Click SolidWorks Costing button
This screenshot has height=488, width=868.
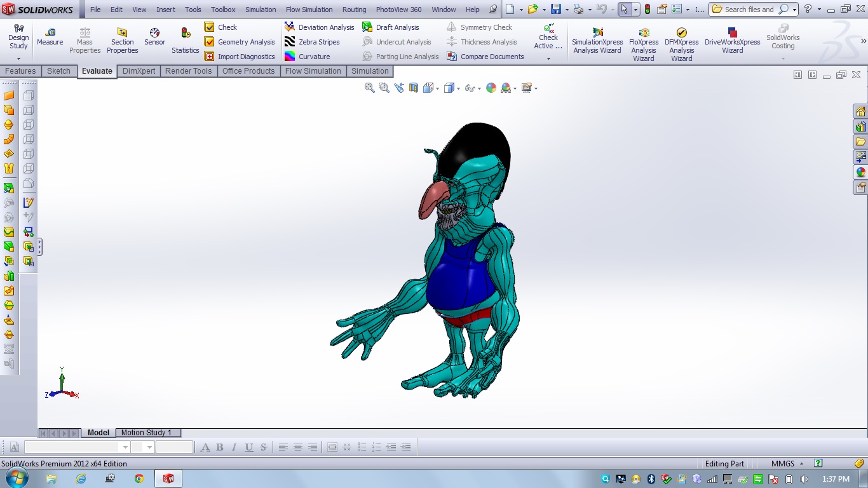click(783, 37)
